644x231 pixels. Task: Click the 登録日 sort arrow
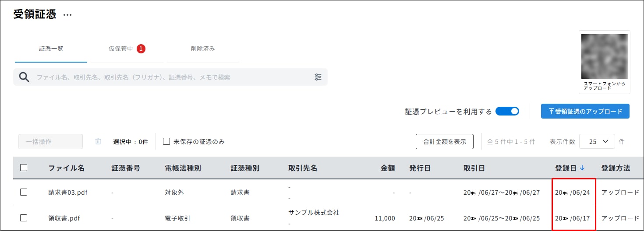[x=582, y=168]
